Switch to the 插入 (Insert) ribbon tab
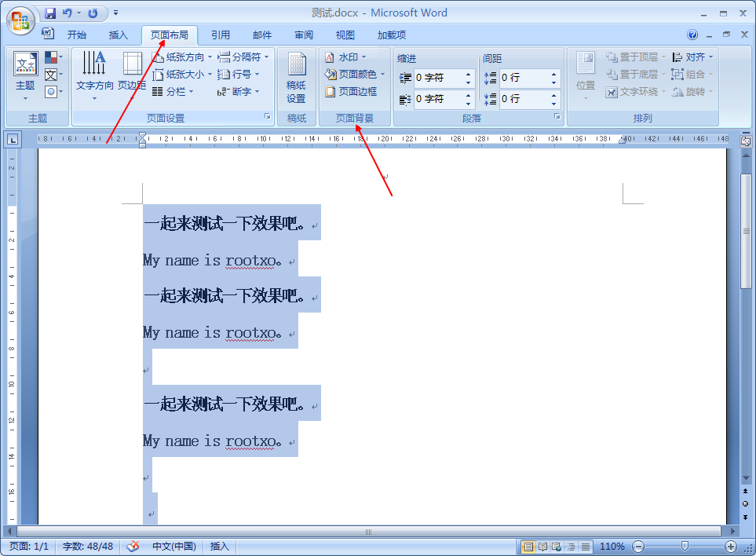 (x=117, y=35)
